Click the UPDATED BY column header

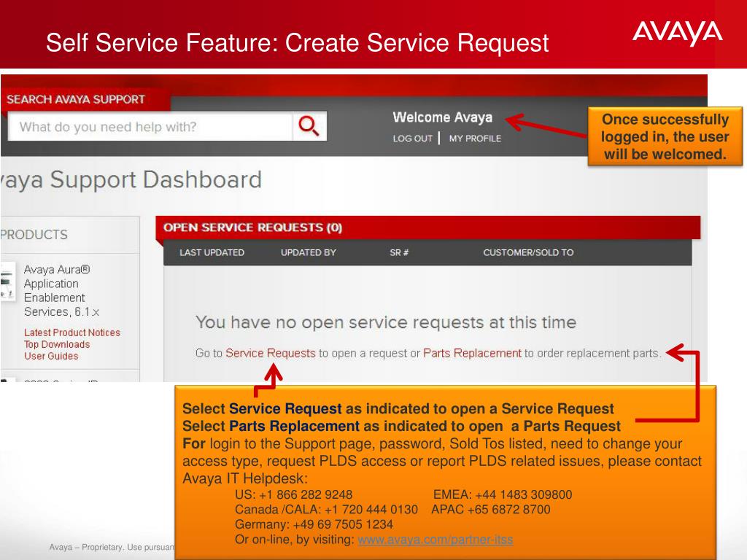point(309,252)
